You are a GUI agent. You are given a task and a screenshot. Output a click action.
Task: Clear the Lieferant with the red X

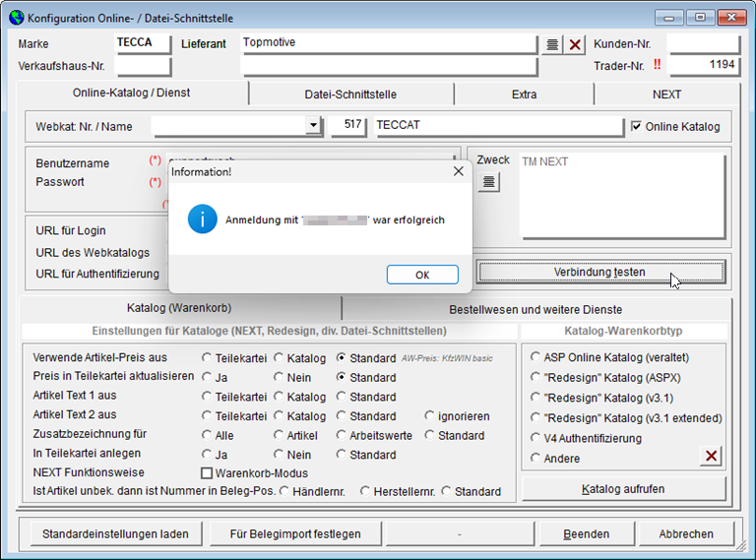(x=575, y=45)
